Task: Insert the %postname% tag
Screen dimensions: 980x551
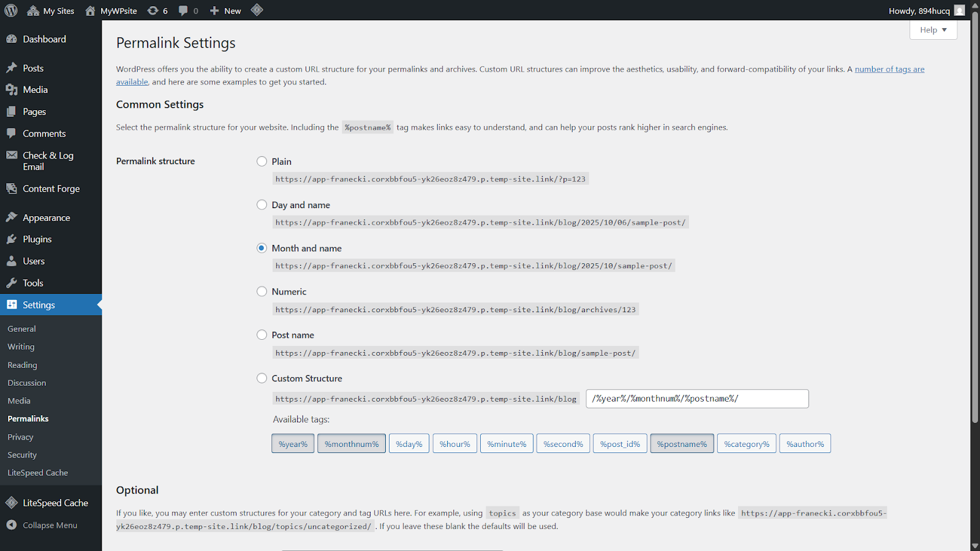Action: 682,443
